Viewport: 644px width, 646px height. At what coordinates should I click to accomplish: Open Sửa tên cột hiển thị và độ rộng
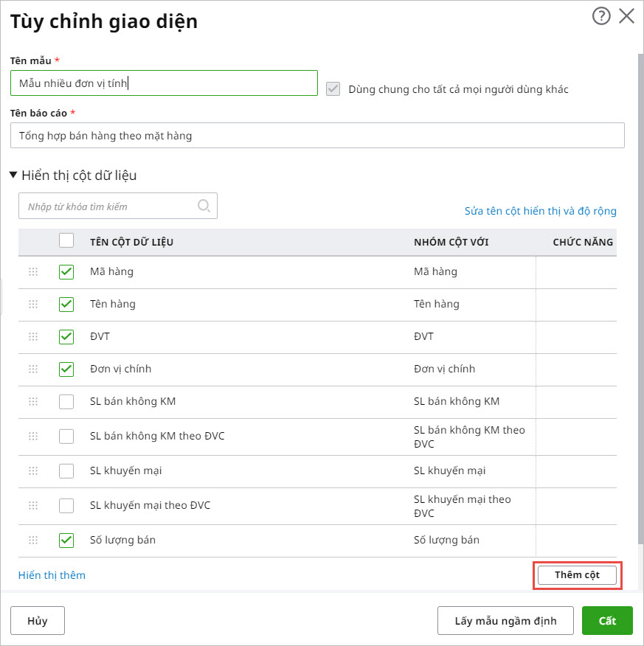(540, 211)
